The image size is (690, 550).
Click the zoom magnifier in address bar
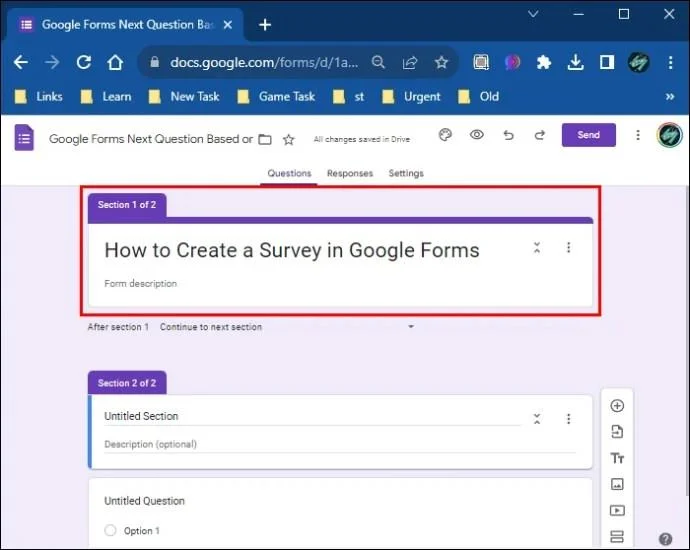(378, 62)
